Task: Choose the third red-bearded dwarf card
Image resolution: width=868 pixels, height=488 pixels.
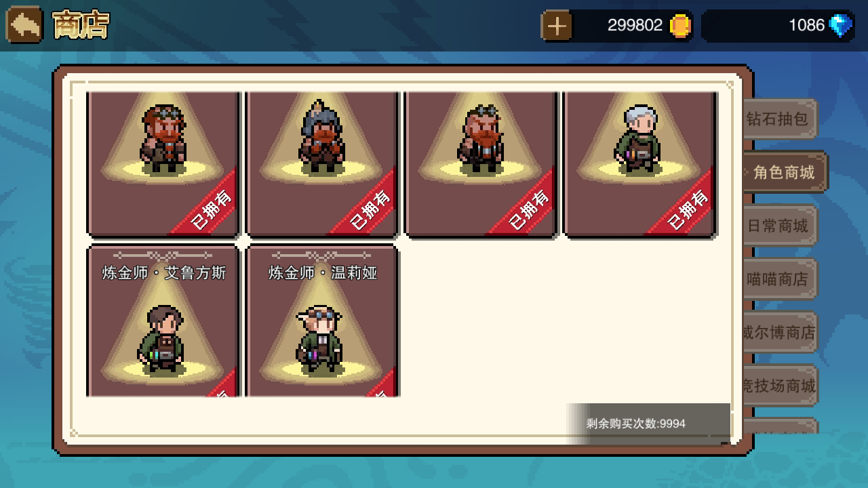Action: point(481,165)
